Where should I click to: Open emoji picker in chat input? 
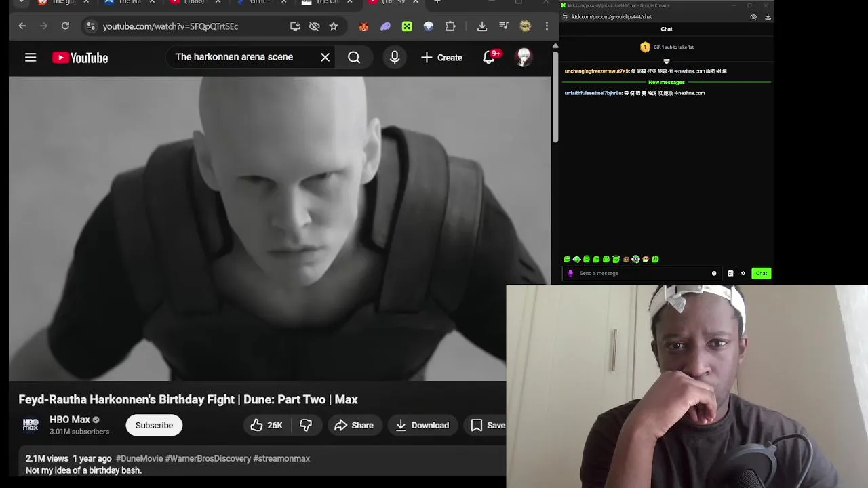714,273
